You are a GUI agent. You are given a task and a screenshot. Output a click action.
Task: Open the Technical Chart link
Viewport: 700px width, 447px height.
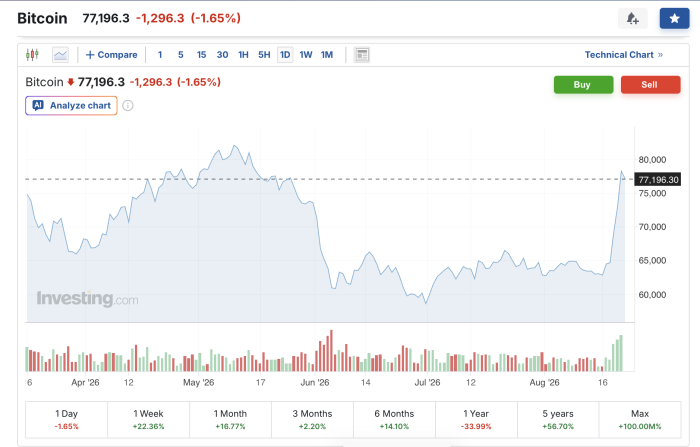click(x=624, y=55)
